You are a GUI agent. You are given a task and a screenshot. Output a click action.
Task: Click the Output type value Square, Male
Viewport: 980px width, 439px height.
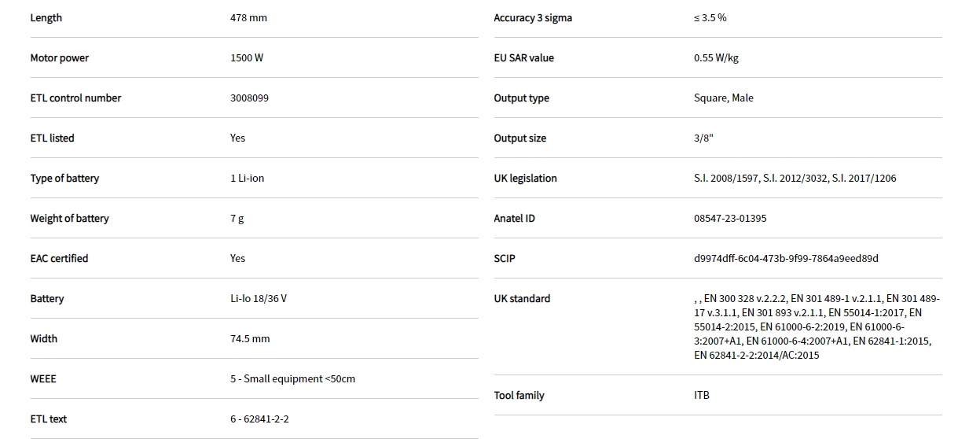(724, 98)
